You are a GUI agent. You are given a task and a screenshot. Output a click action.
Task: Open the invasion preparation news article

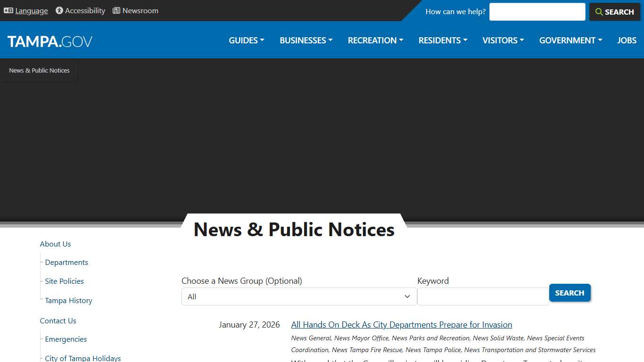point(401,325)
